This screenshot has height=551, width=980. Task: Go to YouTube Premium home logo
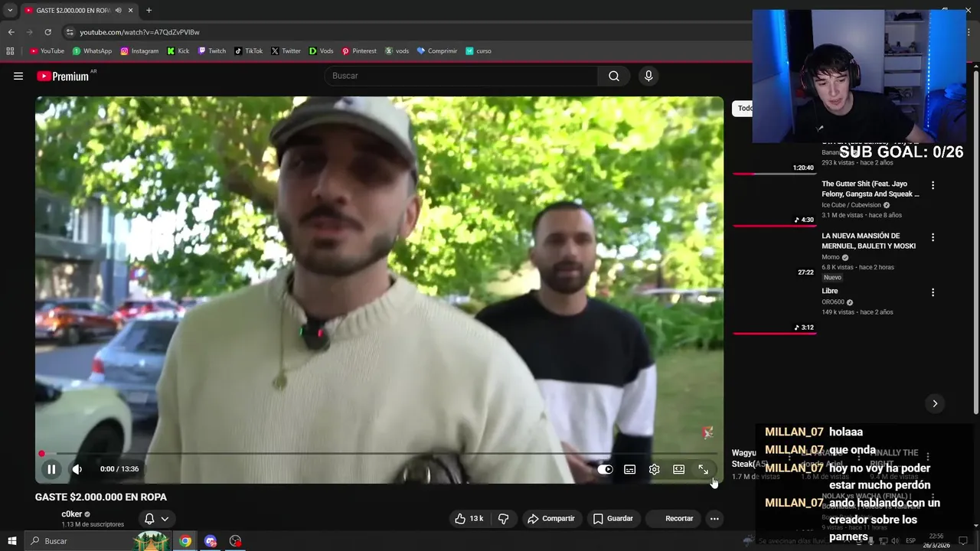point(63,76)
